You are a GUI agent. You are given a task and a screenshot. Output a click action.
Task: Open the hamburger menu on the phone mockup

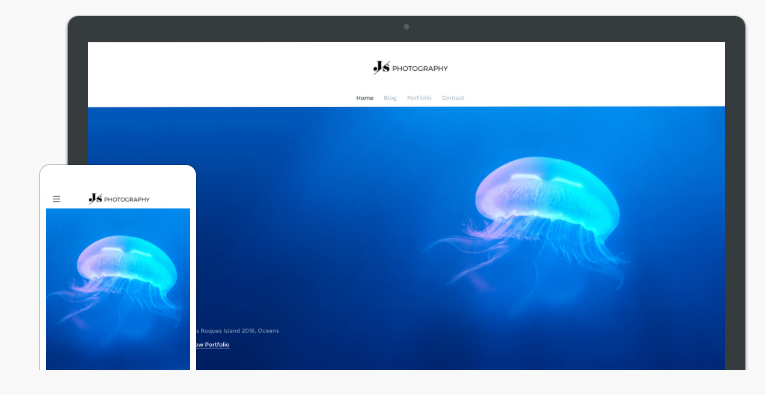click(57, 199)
